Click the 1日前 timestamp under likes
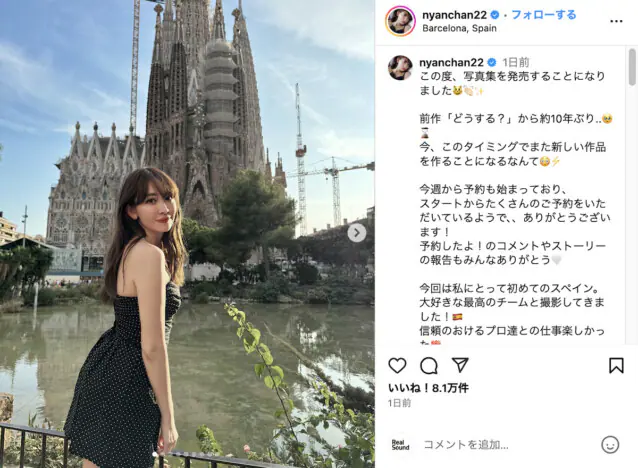Screen dimensions: 638x468 (399, 403)
